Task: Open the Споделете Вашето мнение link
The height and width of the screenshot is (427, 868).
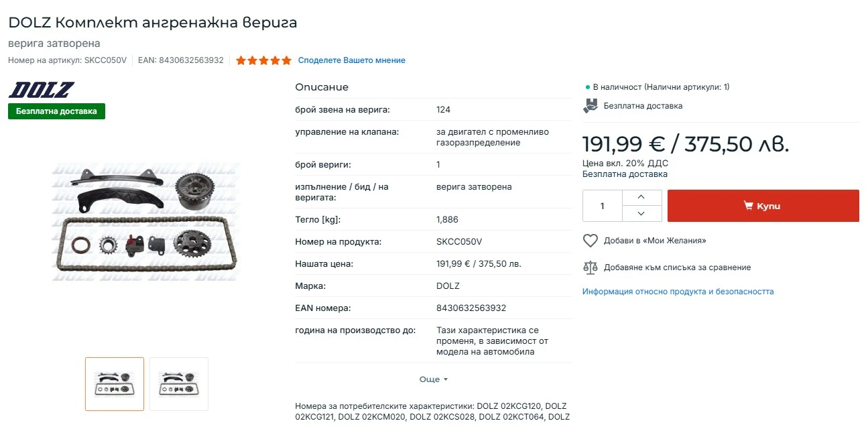Action: 351,60
